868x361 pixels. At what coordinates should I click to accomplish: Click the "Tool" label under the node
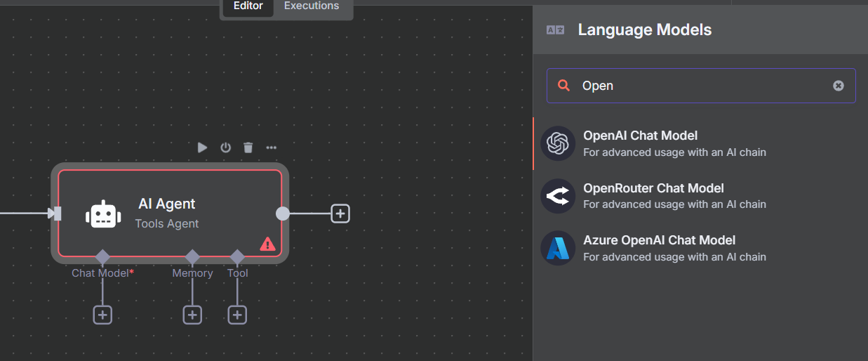(x=237, y=273)
